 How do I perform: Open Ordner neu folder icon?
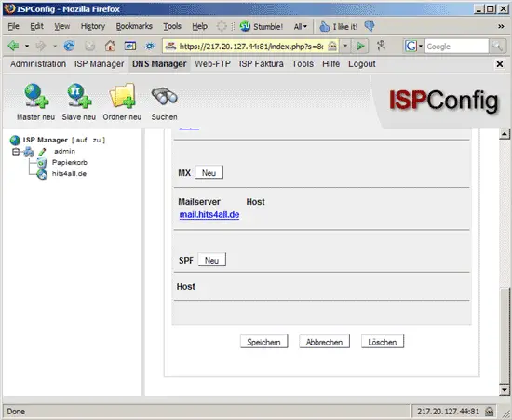click(x=122, y=96)
